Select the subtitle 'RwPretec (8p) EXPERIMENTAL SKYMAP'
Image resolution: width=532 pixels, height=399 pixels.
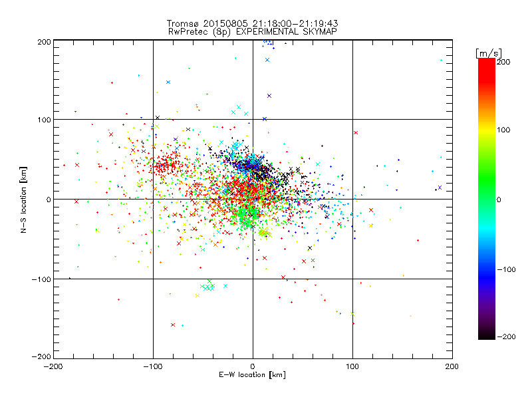tap(252, 32)
